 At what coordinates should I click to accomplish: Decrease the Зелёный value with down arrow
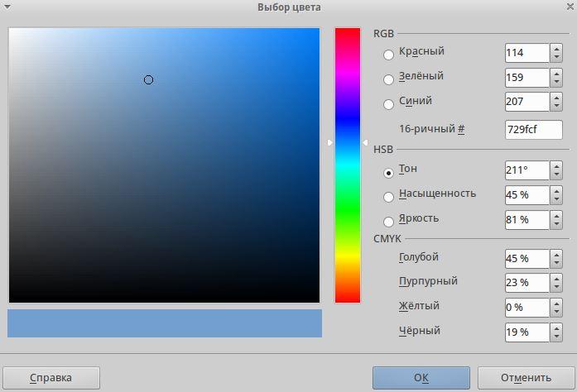556,82
